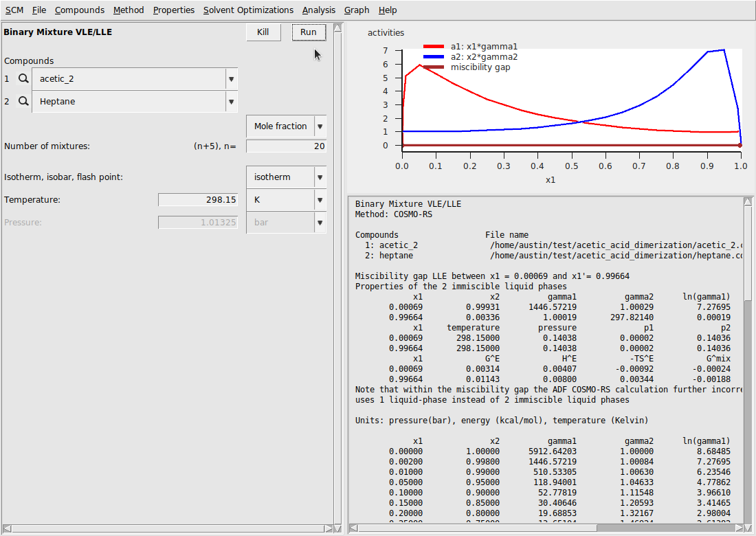Click the right arrow of the output horizontal scrollbar

(x=739, y=528)
